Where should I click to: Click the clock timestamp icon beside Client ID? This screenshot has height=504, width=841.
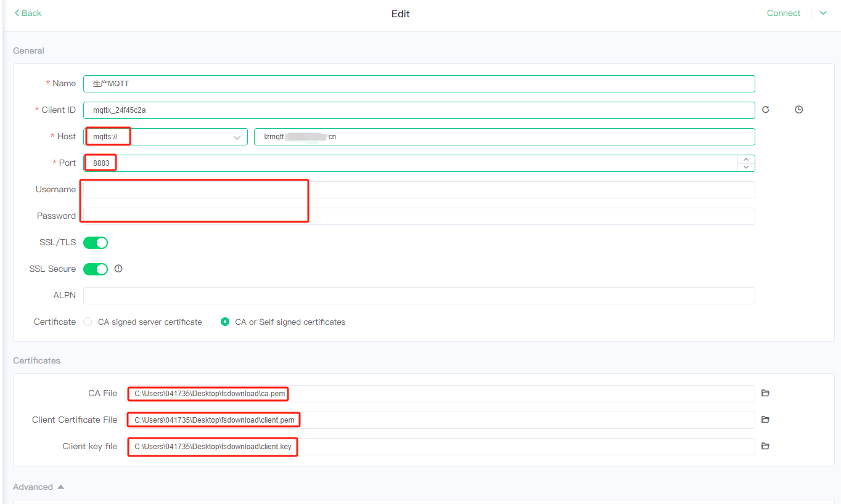click(798, 110)
